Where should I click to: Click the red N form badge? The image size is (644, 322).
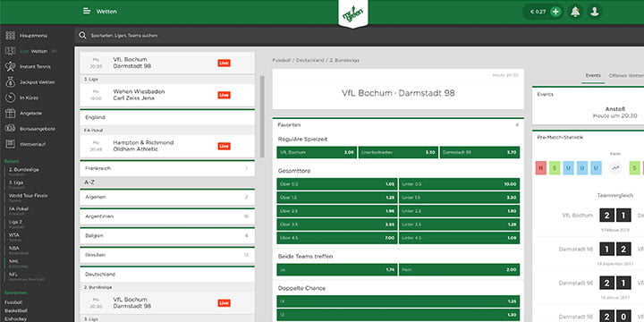tap(541, 167)
